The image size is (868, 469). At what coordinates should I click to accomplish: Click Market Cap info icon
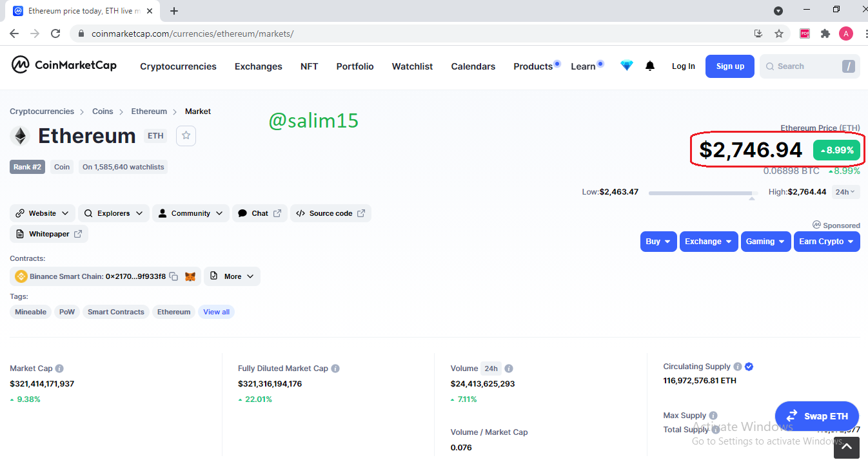click(x=59, y=368)
